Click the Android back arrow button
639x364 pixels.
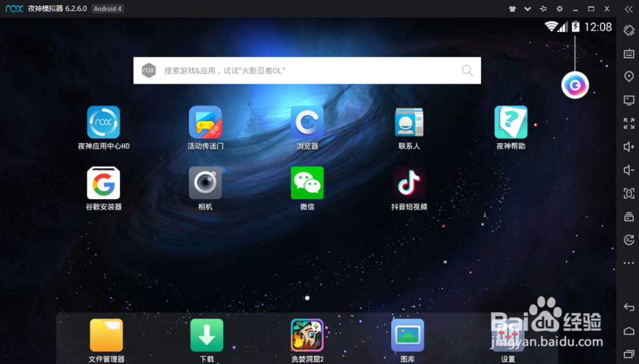click(x=629, y=307)
